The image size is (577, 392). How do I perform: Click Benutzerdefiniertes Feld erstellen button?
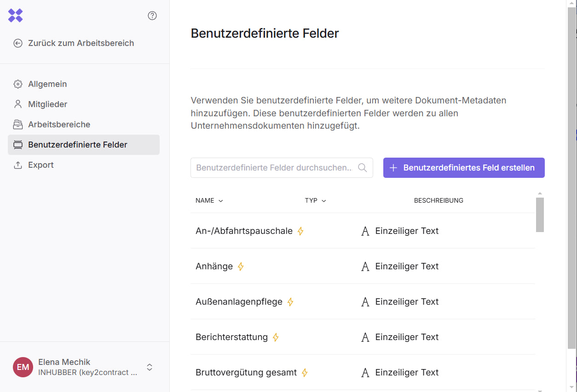click(464, 168)
